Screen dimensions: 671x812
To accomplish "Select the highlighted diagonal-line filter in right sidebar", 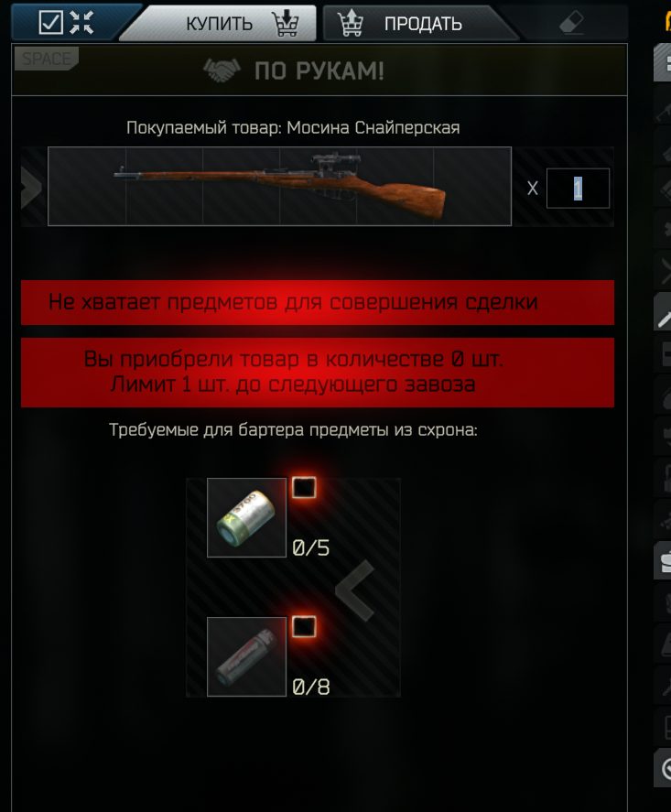I will pos(663,311).
